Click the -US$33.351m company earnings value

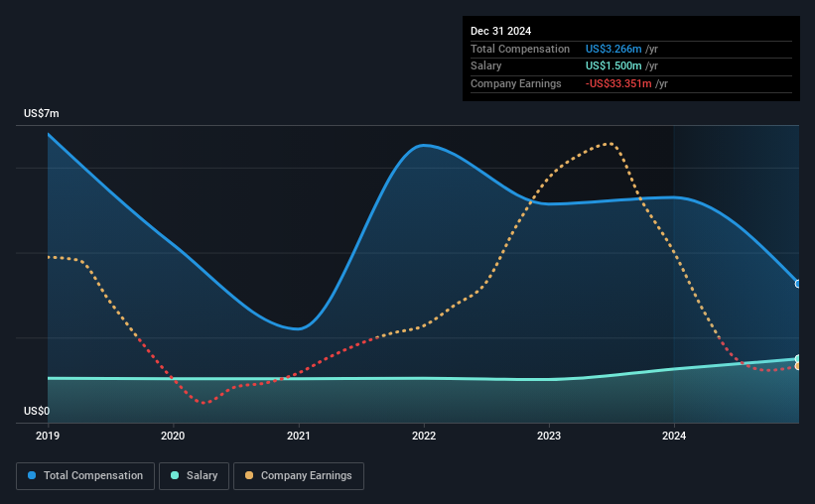pyautogui.click(x=618, y=83)
